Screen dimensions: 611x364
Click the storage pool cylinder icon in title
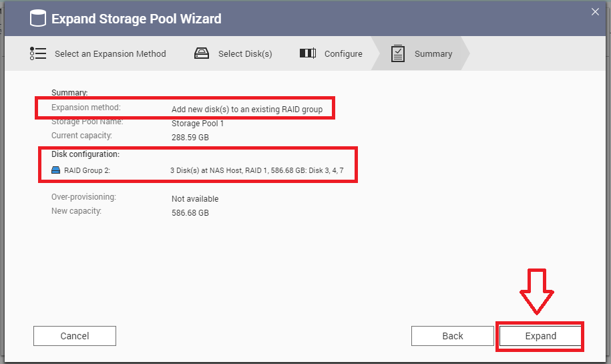[37, 19]
